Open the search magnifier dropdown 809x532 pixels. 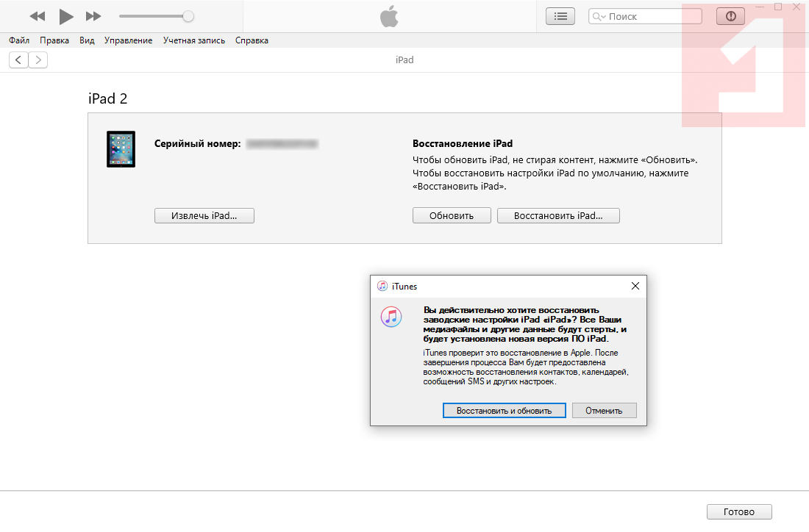coord(599,16)
